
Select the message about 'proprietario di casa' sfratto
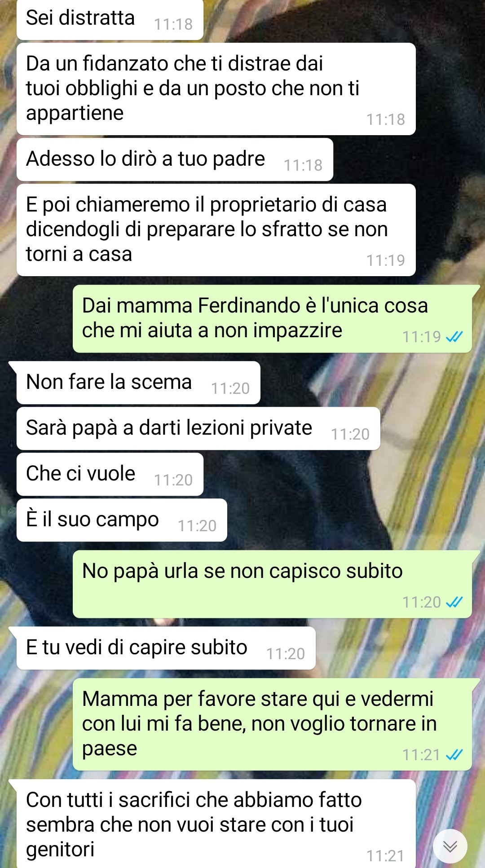pyautogui.click(x=216, y=230)
